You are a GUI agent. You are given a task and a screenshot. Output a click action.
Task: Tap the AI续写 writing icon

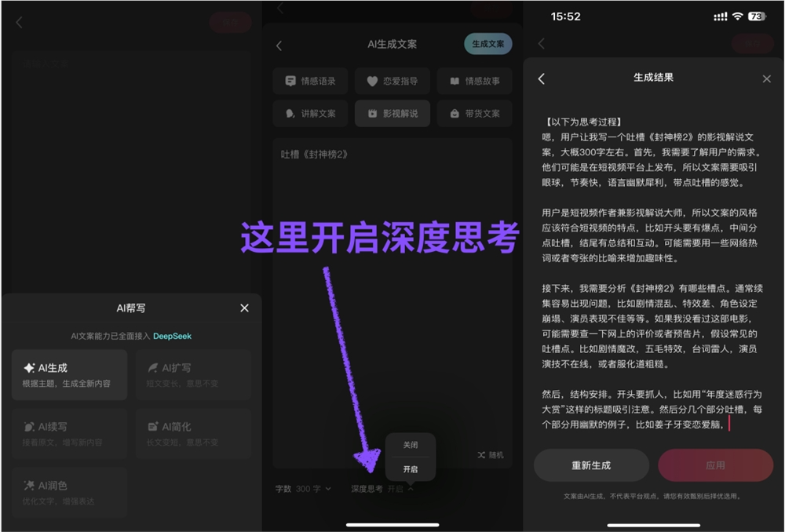point(30,425)
